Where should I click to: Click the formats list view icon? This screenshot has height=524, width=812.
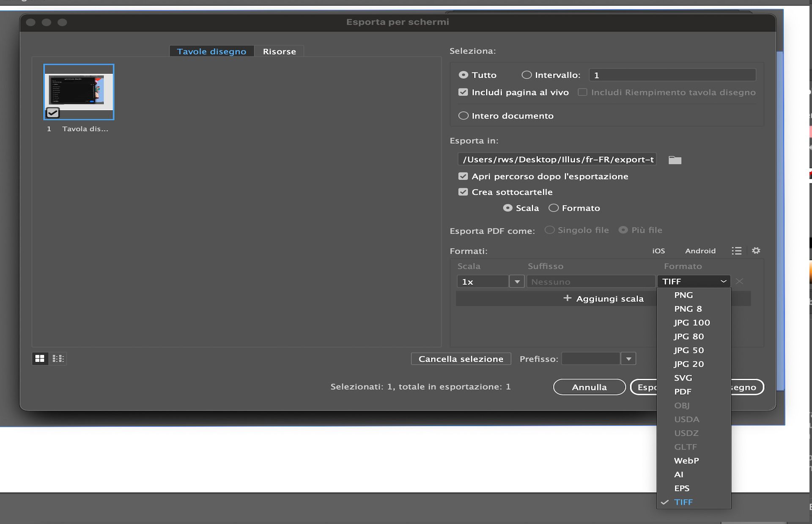point(736,251)
